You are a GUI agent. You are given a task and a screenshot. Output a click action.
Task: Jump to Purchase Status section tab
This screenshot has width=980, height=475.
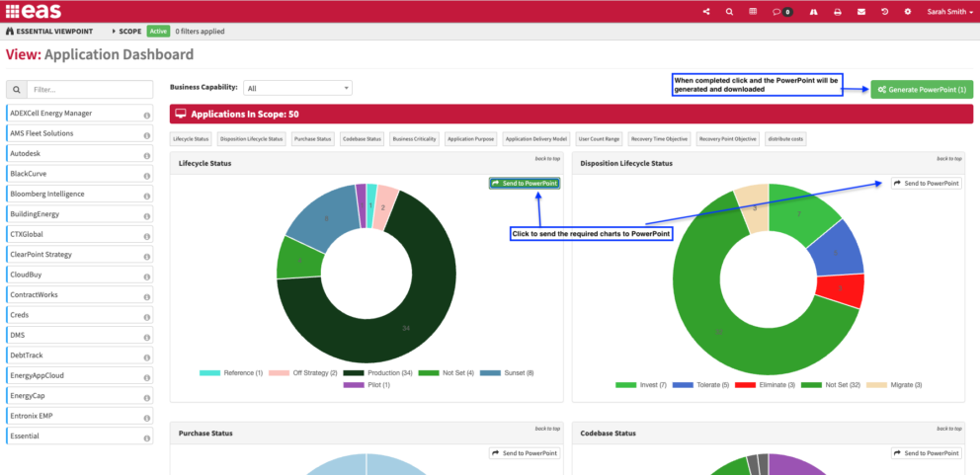313,139
